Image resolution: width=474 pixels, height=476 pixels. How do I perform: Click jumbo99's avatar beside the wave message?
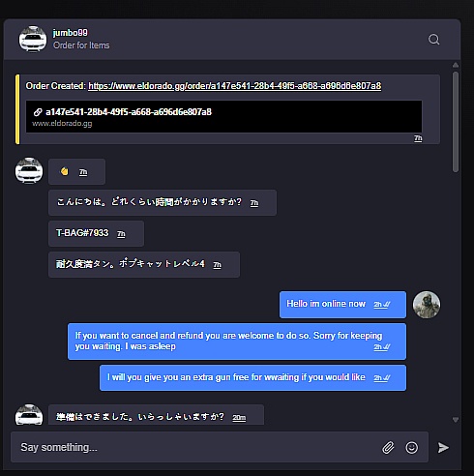pos(29,171)
